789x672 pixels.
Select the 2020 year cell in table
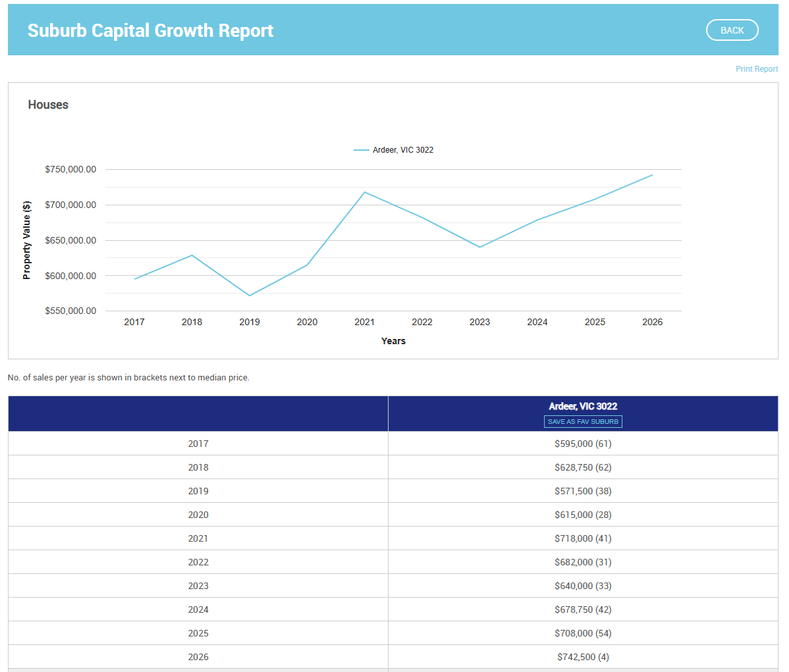(198, 515)
